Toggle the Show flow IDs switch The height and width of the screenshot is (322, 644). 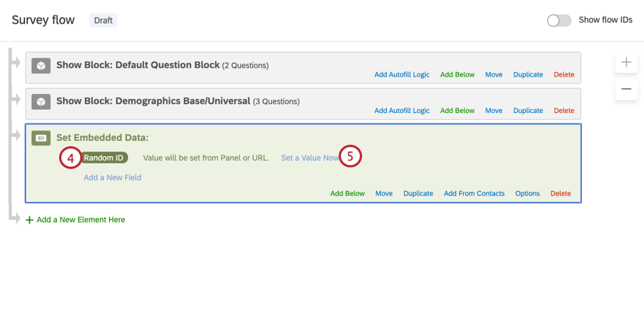click(559, 20)
